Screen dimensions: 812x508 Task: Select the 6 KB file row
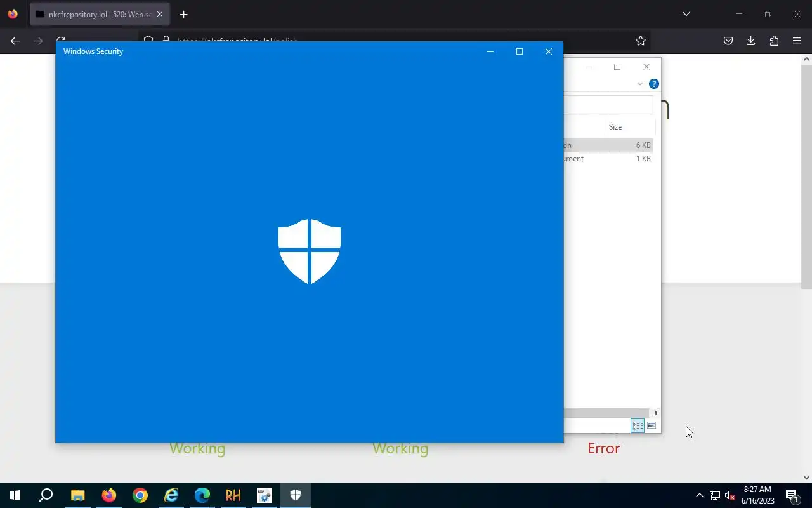608,145
